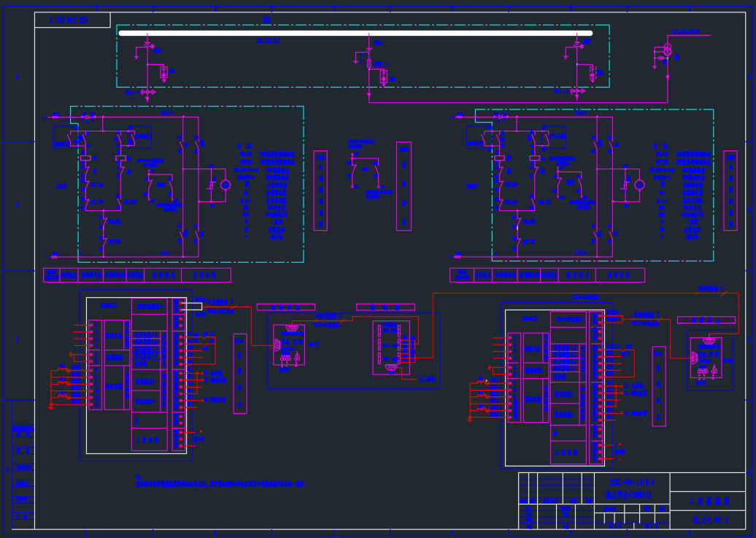Viewport: 756px width, 538px height.
Task: Click the motor circle in right circuit
Action: 639,185
